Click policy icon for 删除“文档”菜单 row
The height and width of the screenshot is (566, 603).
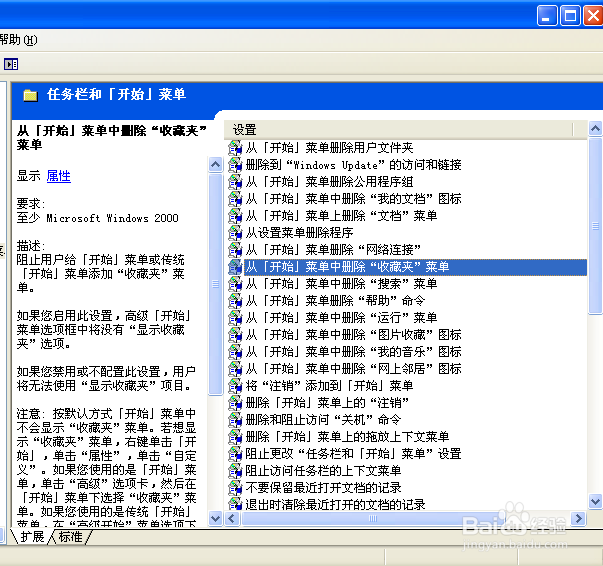pyautogui.click(x=235, y=216)
